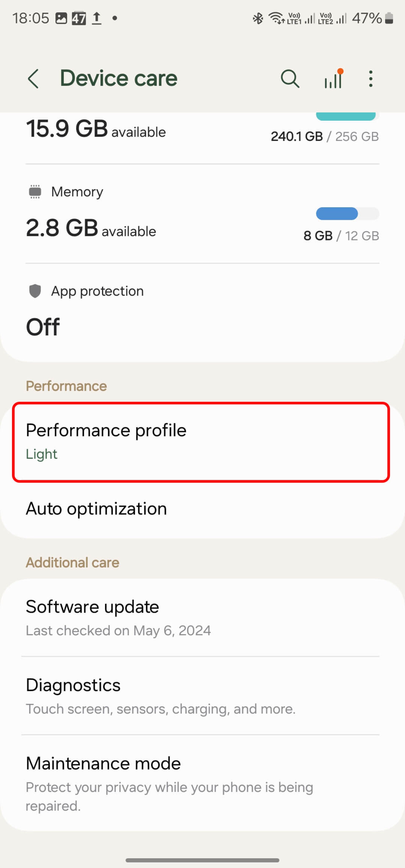Tap the Memory chip icon

click(x=35, y=192)
